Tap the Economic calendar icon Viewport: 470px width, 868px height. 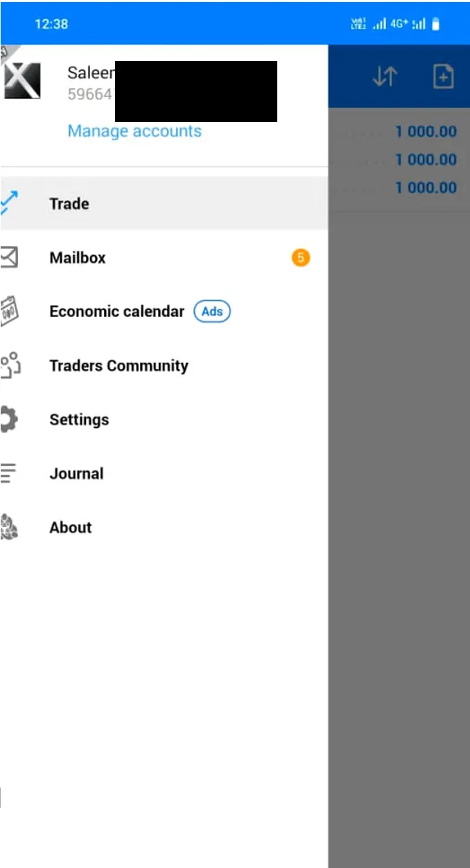pyautogui.click(x=9, y=312)
